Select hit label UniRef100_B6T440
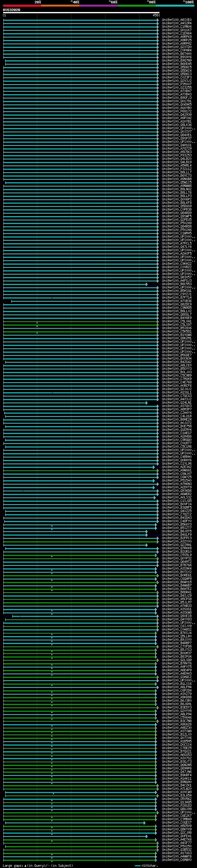Screen dimensions: 197x868 point(177,54)
